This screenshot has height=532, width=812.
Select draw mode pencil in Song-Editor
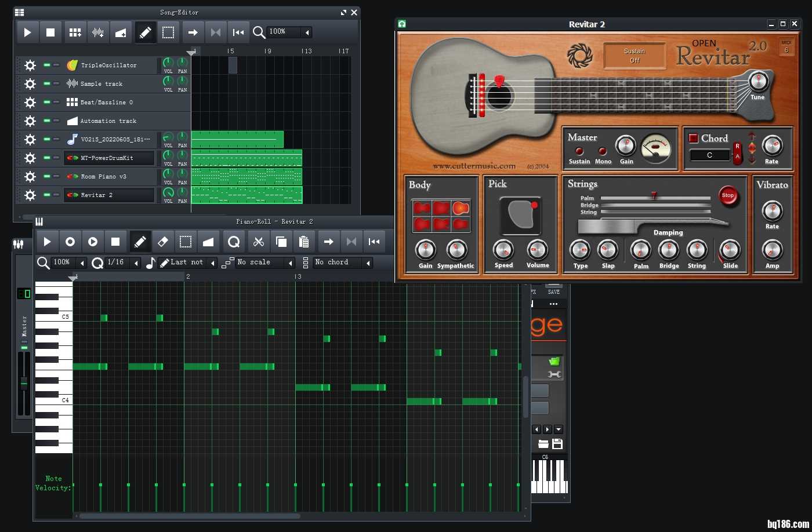pyautogui.click(x=146, y=32)
